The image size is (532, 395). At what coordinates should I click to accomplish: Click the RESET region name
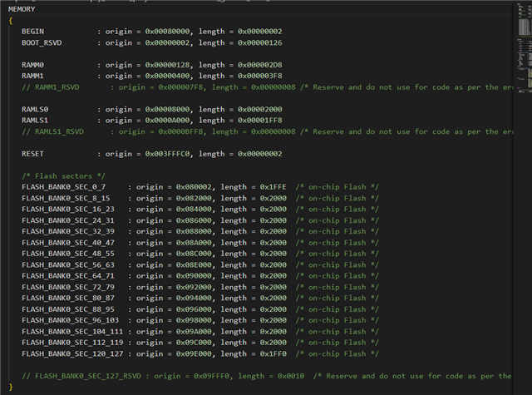pyautogui.click(x=33, y=153)
